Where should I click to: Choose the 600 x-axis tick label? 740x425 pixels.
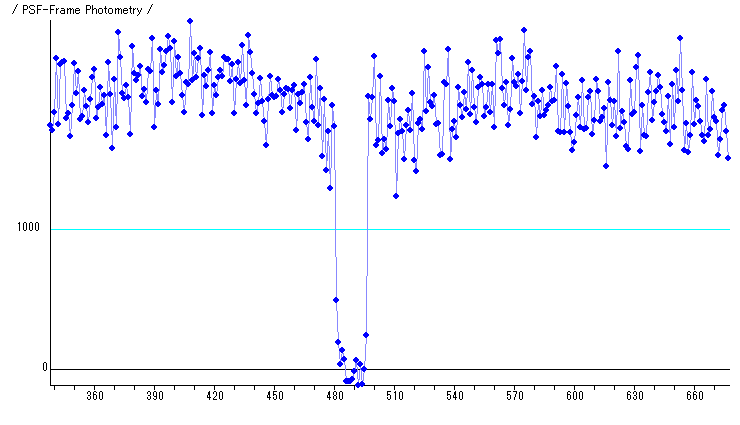pyautogui.click(x=575, y=397)
